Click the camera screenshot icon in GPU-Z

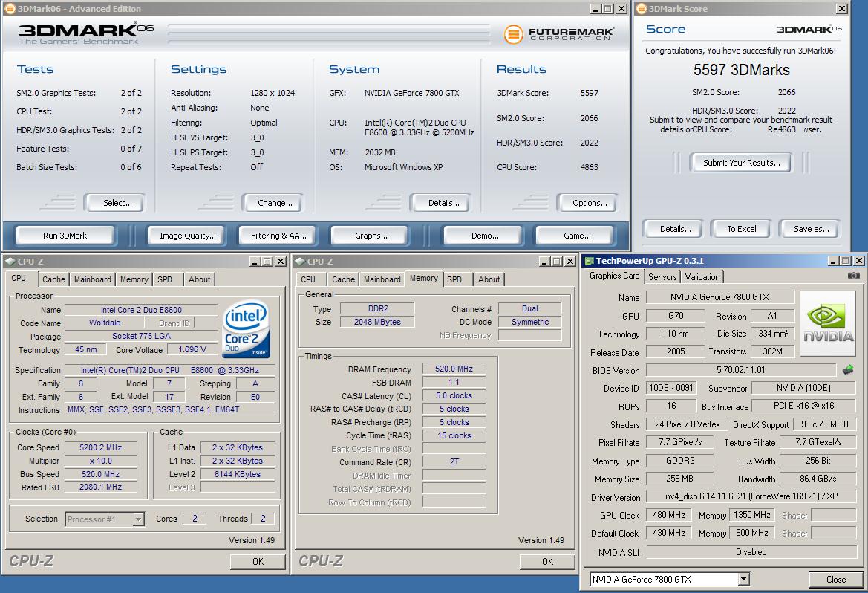coord(854,276)
